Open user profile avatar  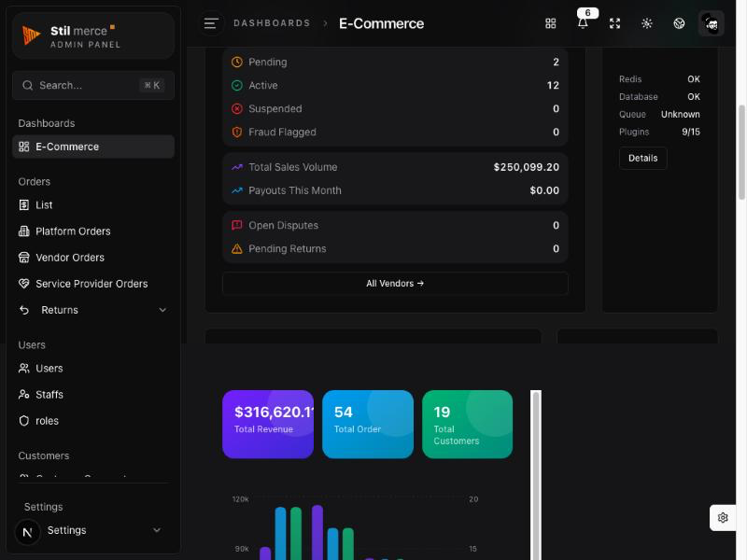coord(712,23)
